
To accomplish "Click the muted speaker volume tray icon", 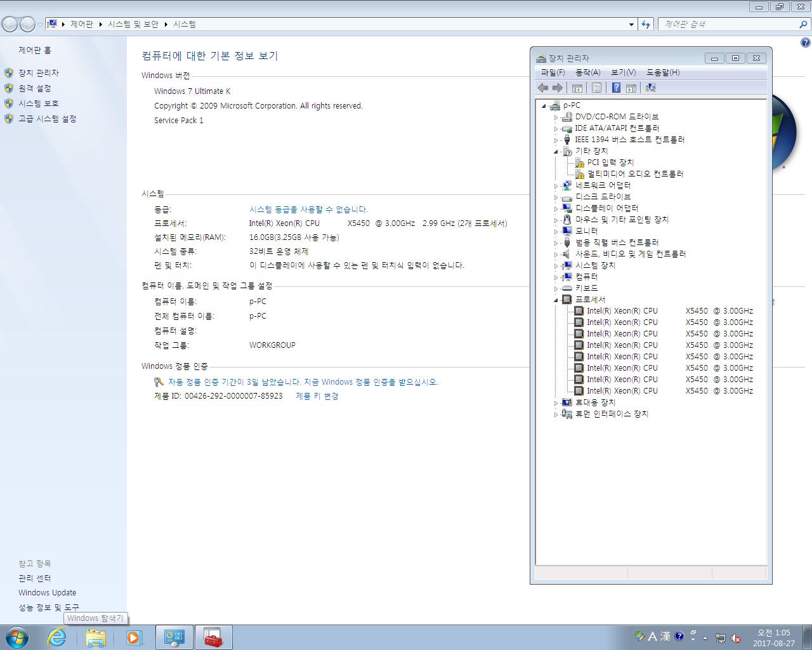I will click(x=736, y=638).
